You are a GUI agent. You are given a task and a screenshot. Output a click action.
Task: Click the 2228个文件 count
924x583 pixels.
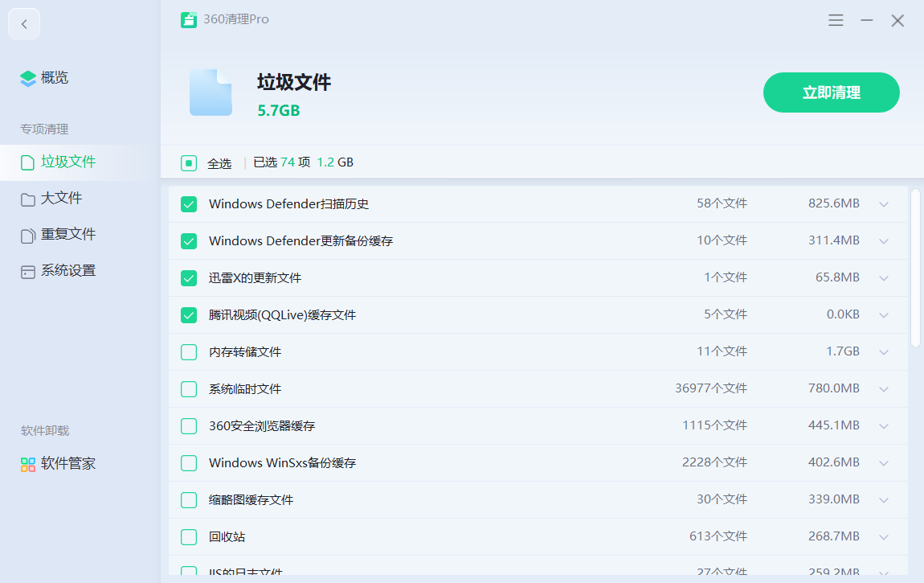tap(715, 462)
